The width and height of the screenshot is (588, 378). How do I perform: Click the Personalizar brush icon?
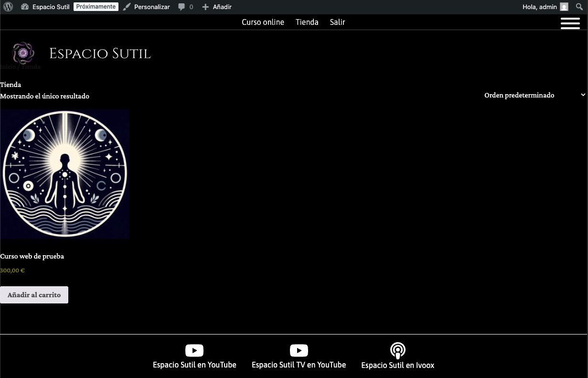point(127,7)
